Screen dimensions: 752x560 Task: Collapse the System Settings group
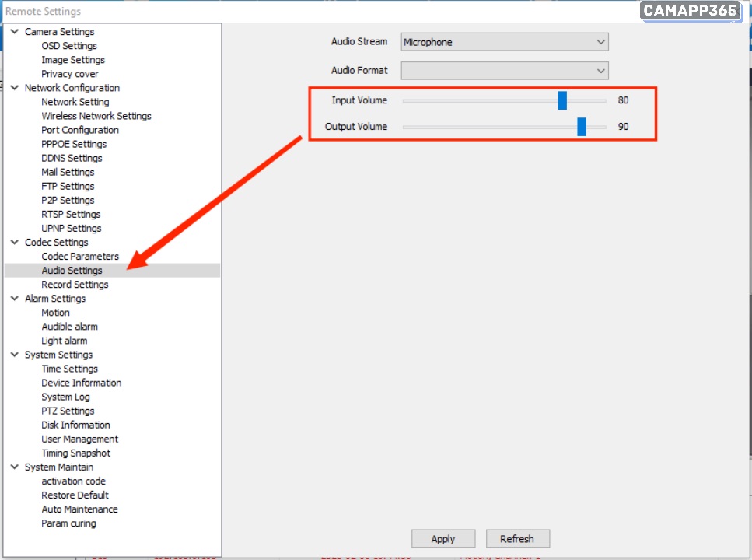tap(16, 355)
